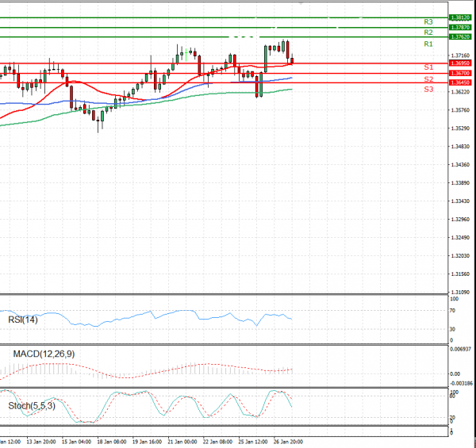Screen dimensions: 476x448
Task: Click the 1.37160 price axis value
Action: pos(460,56)
